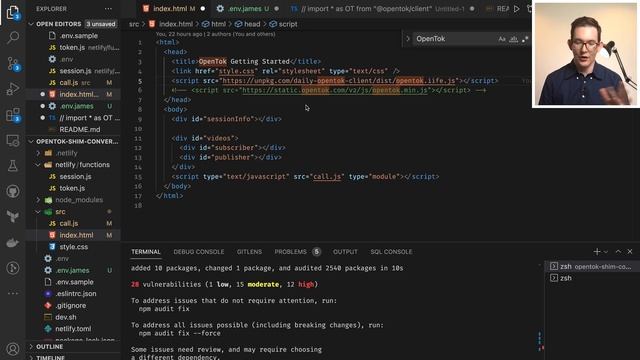Click the script breadcrumb item
640x360 pixels.
point(283,24)
